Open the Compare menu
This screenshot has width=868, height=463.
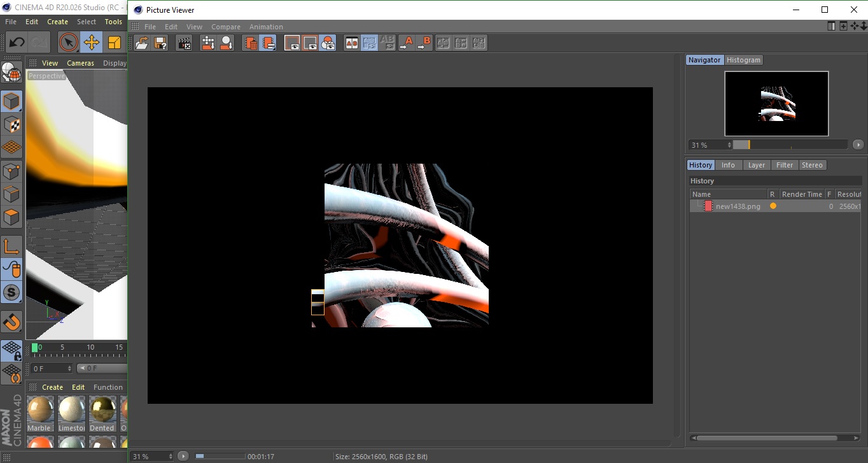[225, 27]
